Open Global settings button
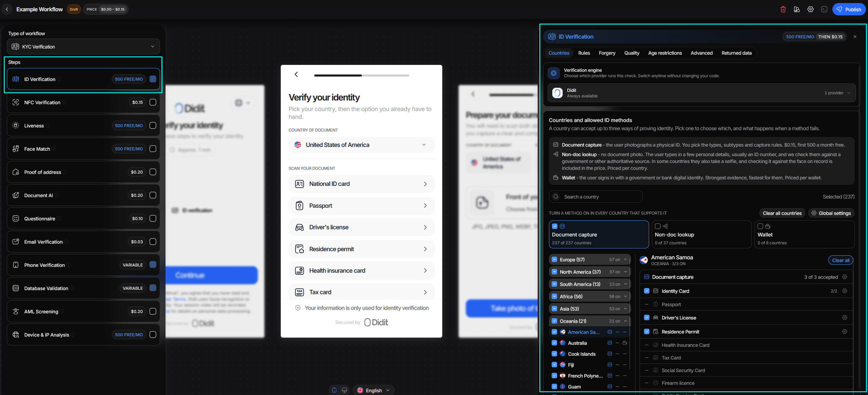Viewport: 868px width, 395px height. pyautogui.click(x=831, y=213)
